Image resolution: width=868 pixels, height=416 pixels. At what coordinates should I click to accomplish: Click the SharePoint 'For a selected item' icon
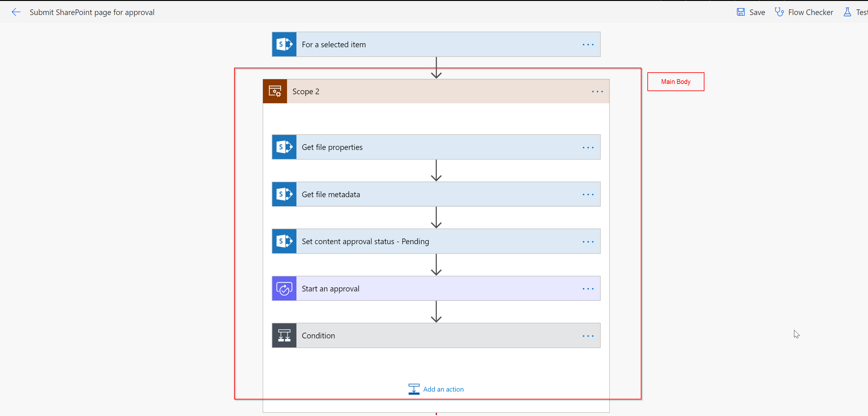[284, 44]
